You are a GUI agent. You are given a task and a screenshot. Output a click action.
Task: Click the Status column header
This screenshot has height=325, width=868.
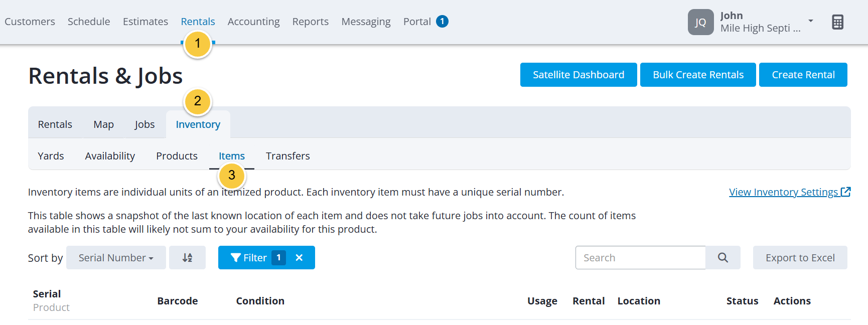click(743, 301)
